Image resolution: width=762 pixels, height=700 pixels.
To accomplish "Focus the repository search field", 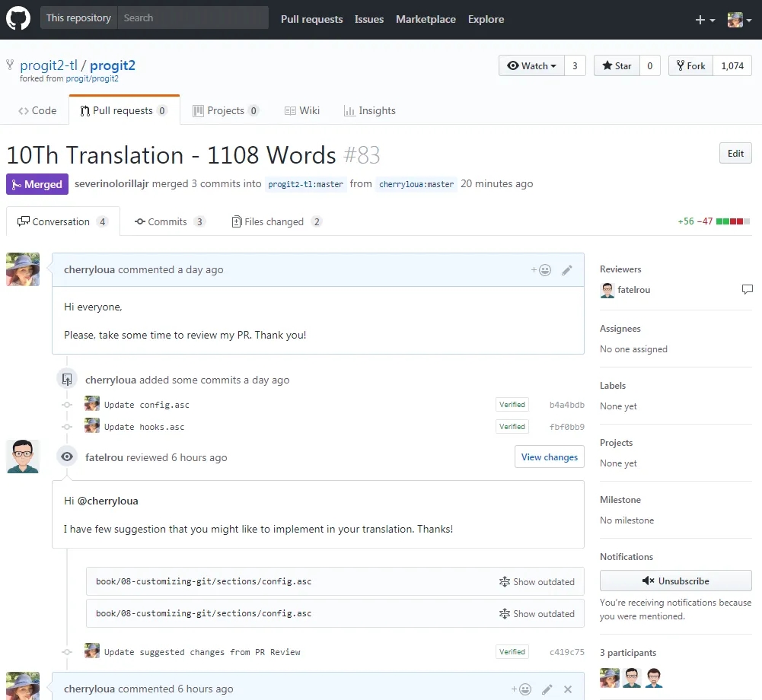I will pyautogui.click(x=193, y=18).
